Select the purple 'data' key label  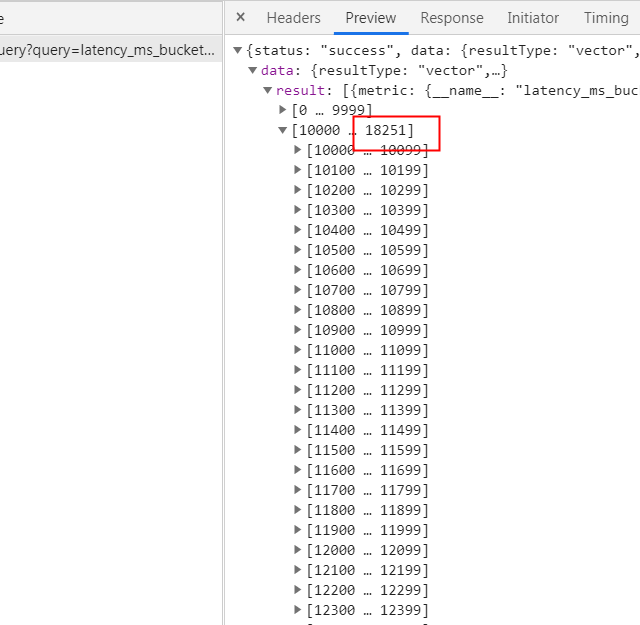pyautogui.click(x=277, y=71)
